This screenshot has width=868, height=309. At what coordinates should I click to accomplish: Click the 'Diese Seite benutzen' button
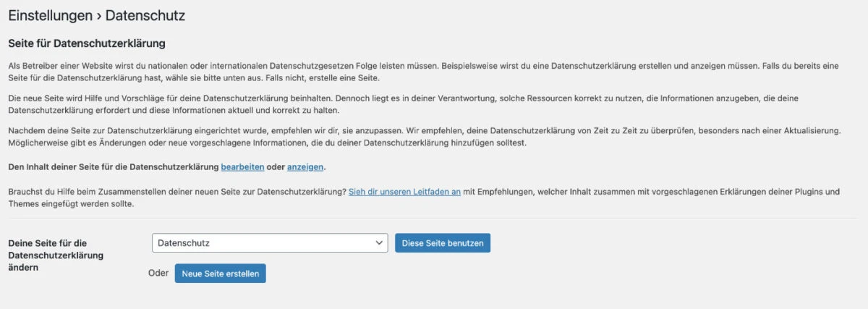[x=443, y=243]
